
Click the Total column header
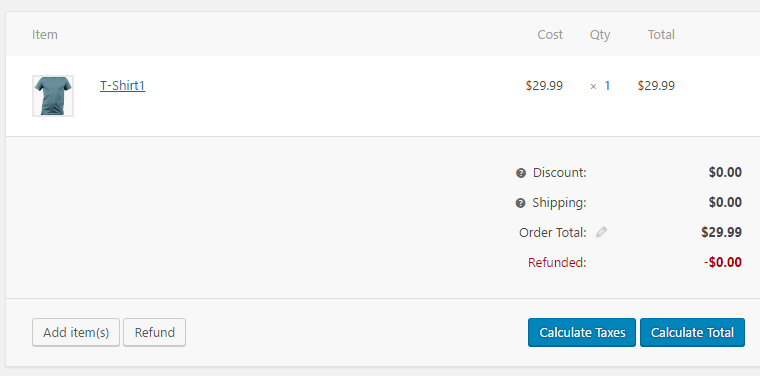point(661,35)
